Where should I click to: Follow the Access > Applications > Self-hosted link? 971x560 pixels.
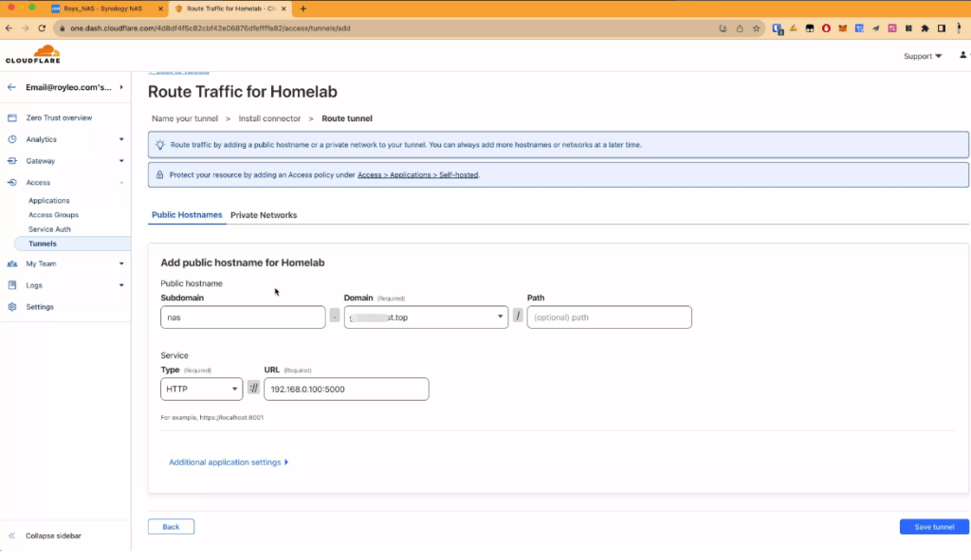coord(417,174)
